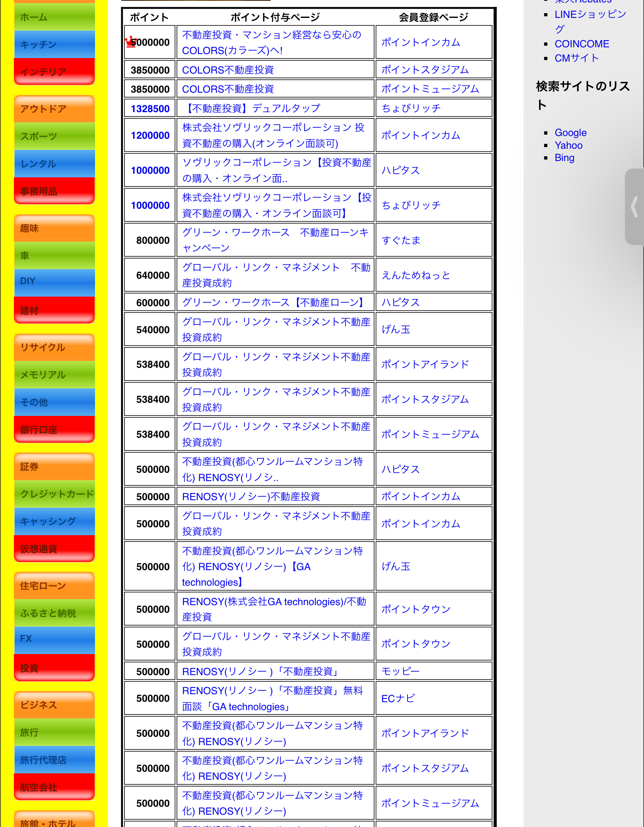644x827 pixels.
Task: Go to the 航空会社 category
Action: tap(54, 787)
